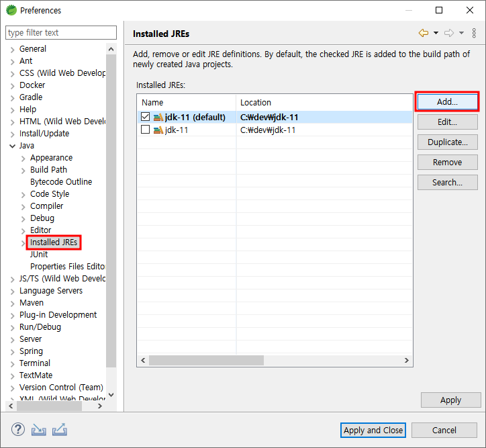486x448 pixels.
Task: Click the Export preferences icon
Action: (x=60, y=430)
